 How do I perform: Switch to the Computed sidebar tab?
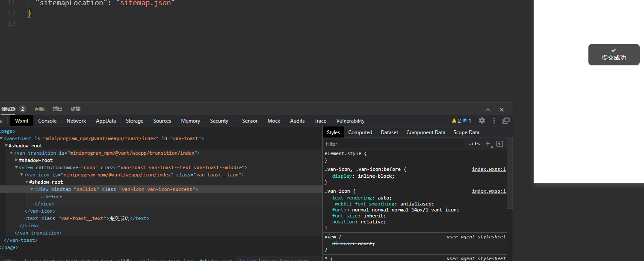pos(360,132)
